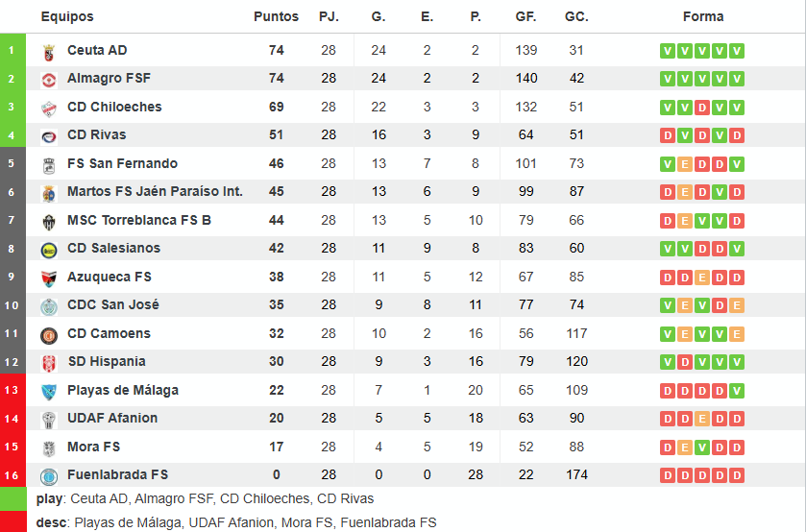806x532 pixels.
Task: Click the orange E form badge for Azuqueca FS
Action: (x=702, y=278)
